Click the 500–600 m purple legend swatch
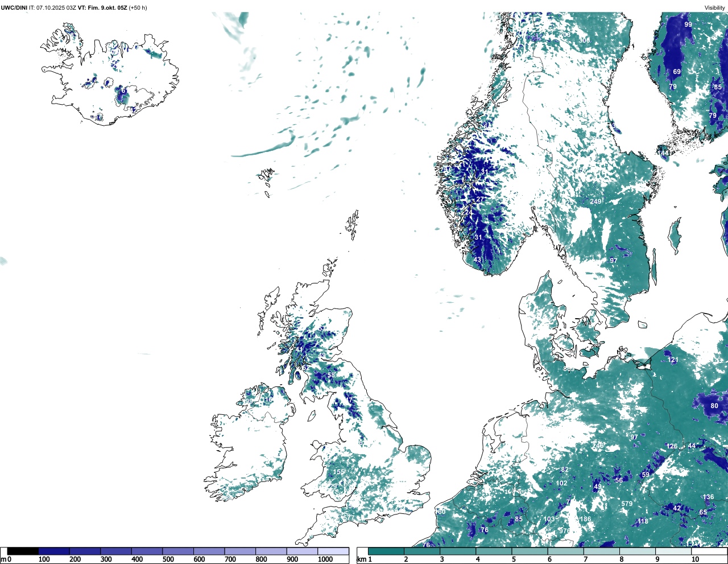Screen dimensions: 728x564 [x=177, y=551]
